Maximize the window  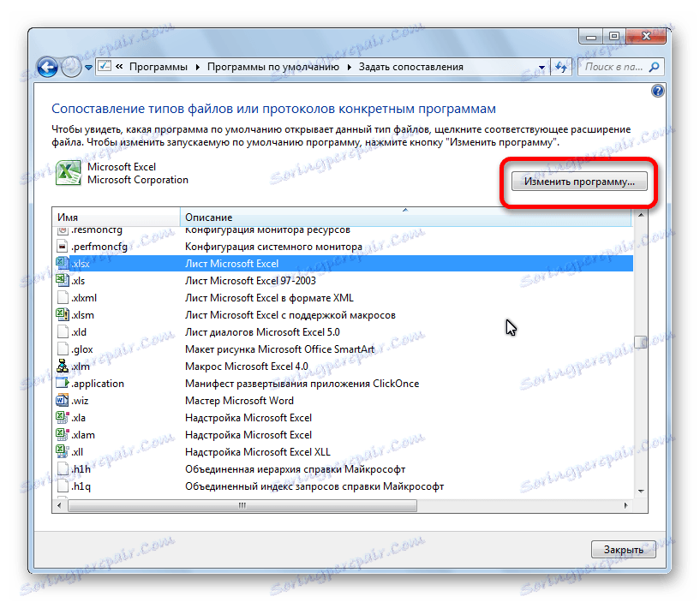[614, 37]
